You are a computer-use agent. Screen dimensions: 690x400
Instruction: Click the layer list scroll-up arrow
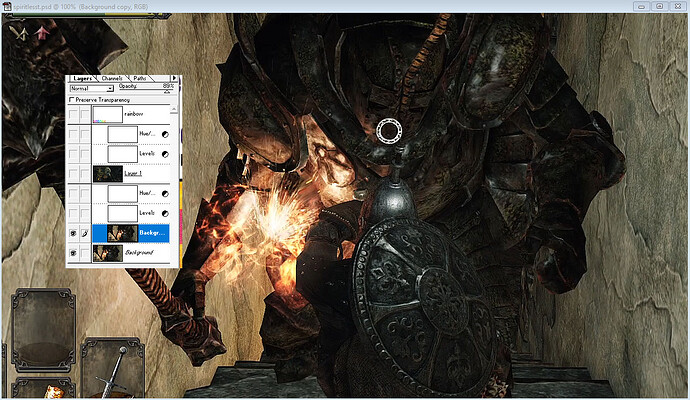pos(174,109)
